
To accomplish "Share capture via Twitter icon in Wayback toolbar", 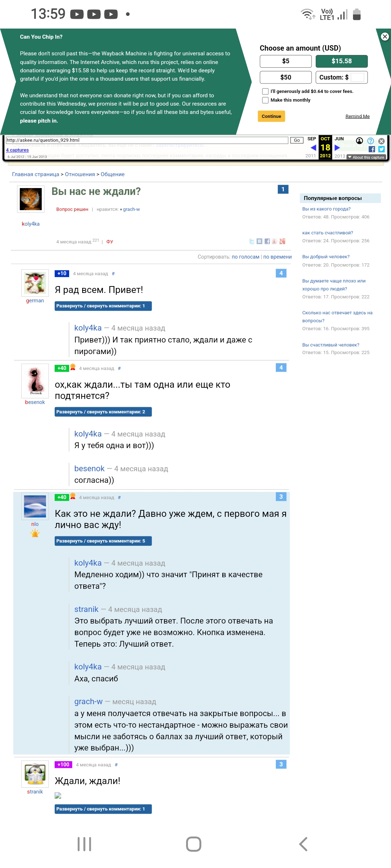I will click(382, 149).
